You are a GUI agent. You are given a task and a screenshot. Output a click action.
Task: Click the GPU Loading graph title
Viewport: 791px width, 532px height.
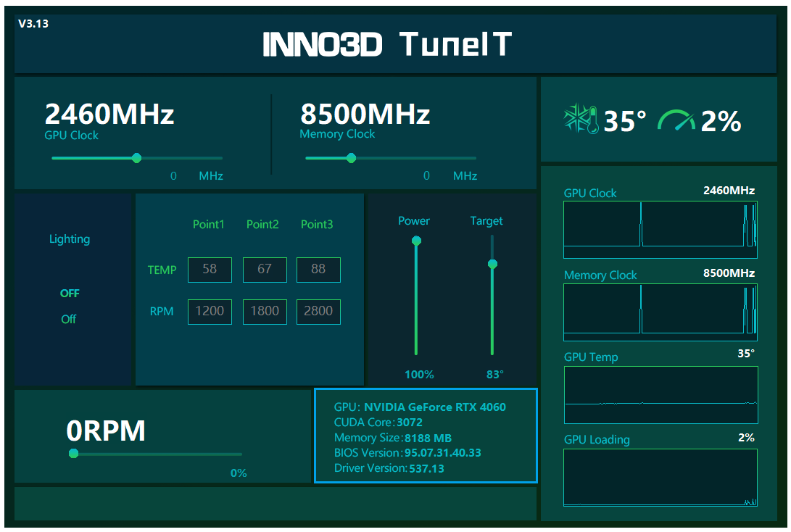[x=597, y=440]
